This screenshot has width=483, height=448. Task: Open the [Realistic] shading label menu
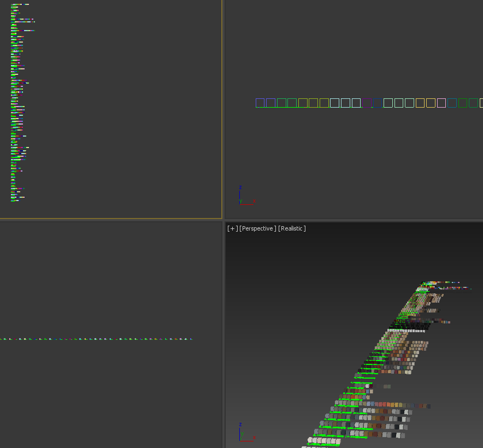tap(292, 228)
